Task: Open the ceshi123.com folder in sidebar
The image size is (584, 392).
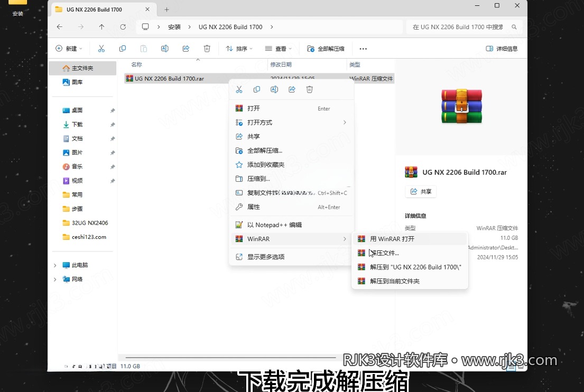Action: pos(82,237)
